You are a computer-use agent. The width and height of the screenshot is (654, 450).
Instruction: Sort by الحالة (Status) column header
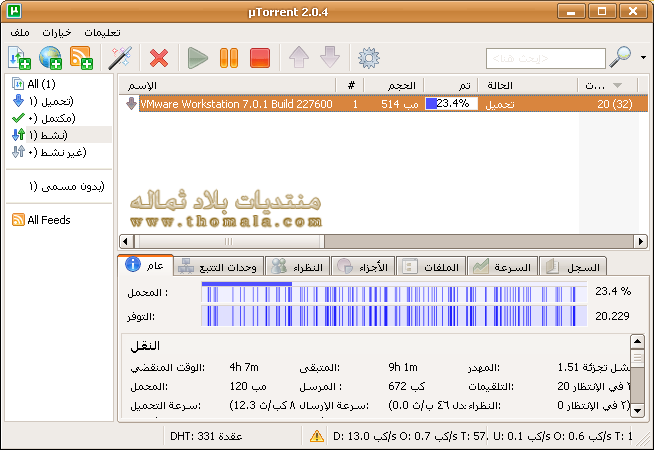pyautogui.click(x=528, y=85)
